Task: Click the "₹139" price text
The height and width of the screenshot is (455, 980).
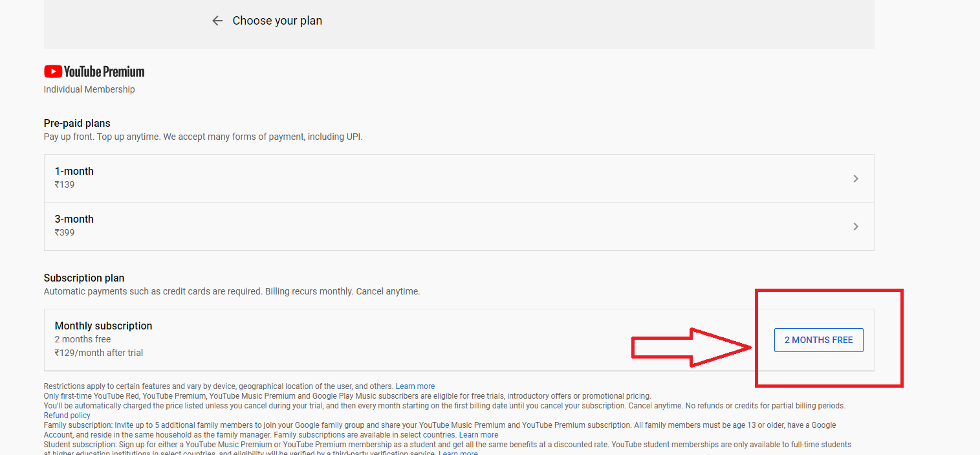Action: tap(65, 184)
